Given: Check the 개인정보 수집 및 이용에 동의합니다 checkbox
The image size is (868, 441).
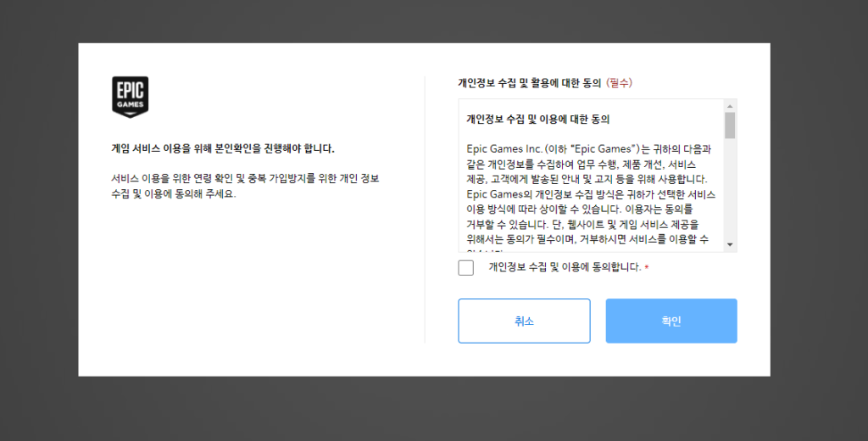Looking at the screenshot, I should (466, 268).
